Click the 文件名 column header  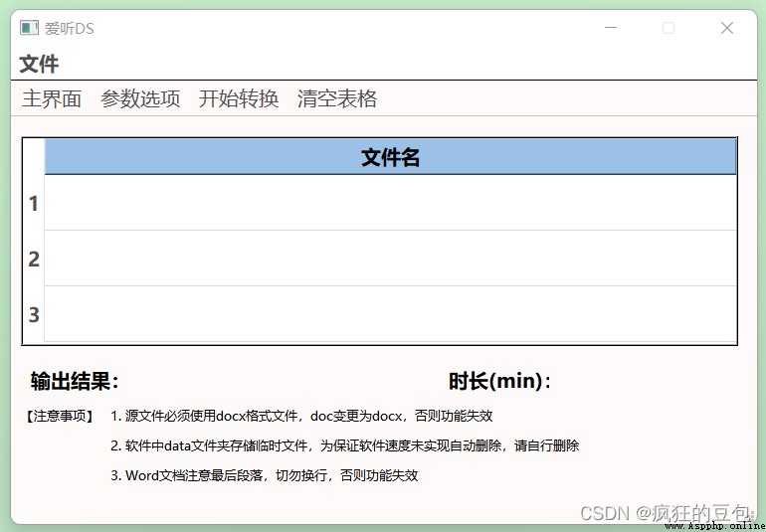(x=390, y=157)
